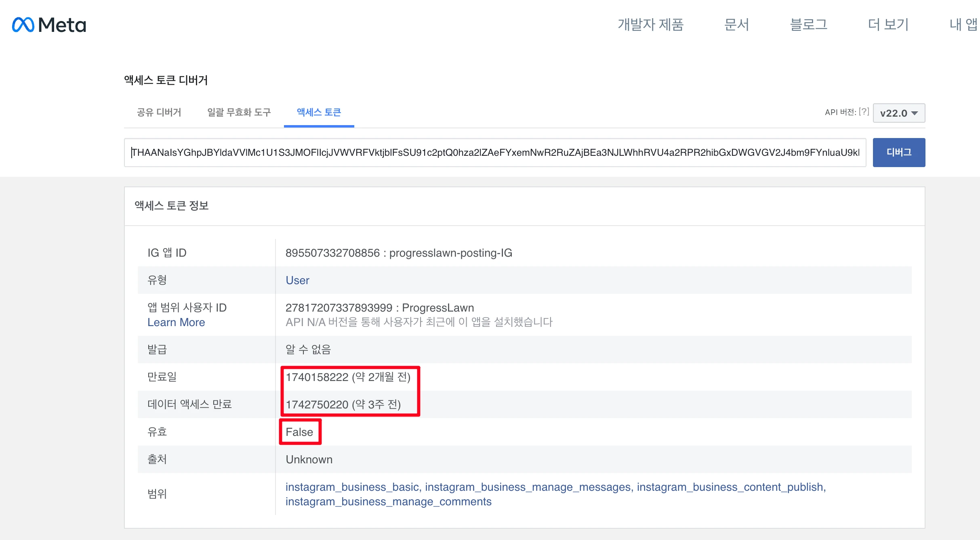Image resolution: width=980 pixels, height=540 pixels.
Task: Click the 액세스 토큰 정보 panel heading
Action: coord(172,206)
